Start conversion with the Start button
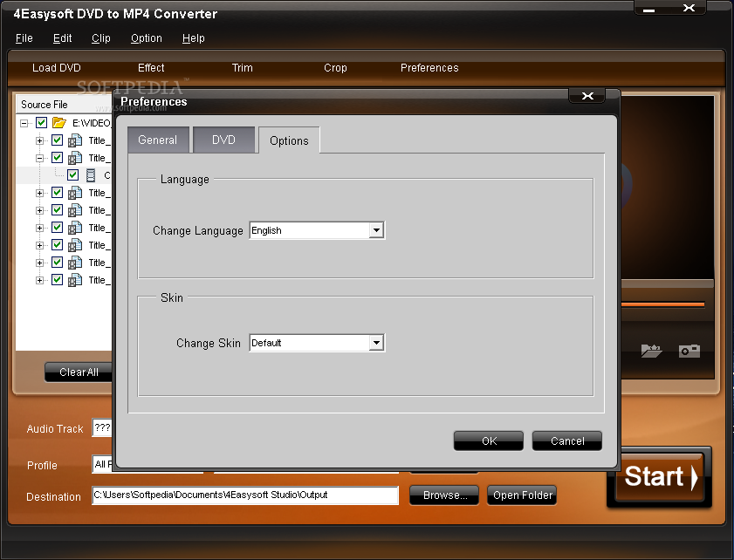The image size is (734, 560). coord(660,477)
